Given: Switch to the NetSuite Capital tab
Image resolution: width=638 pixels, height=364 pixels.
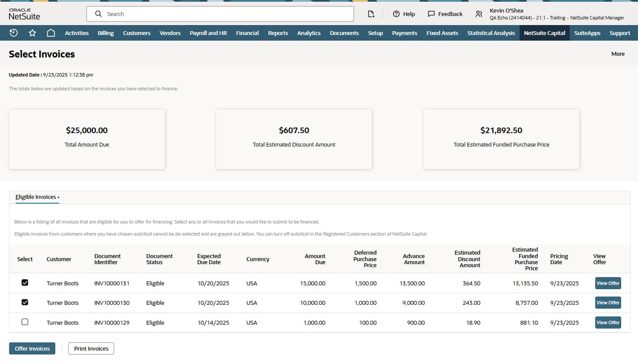Looking at the screenshot, I should [x=544, y=32].
